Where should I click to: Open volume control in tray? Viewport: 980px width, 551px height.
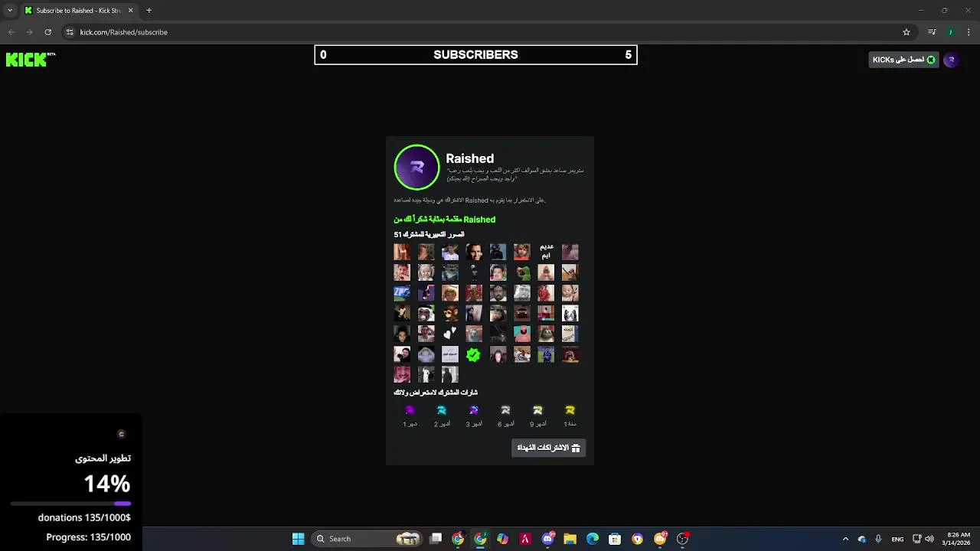coord(929,539)
